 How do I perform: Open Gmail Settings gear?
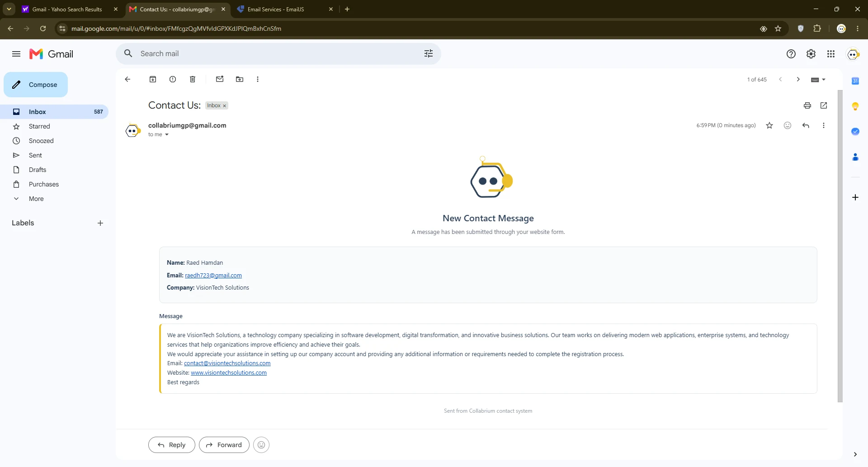(811, 54)
